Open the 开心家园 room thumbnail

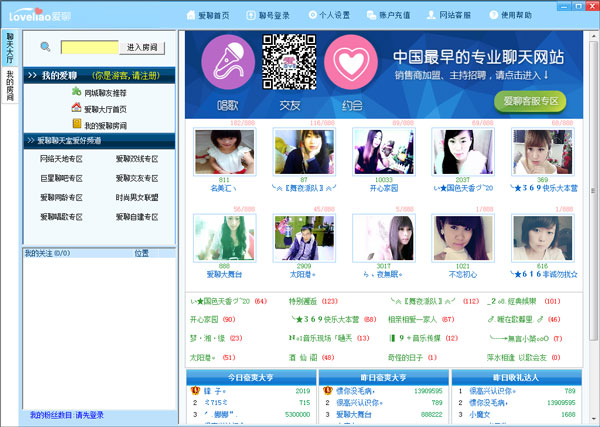(x=384, y=152)
